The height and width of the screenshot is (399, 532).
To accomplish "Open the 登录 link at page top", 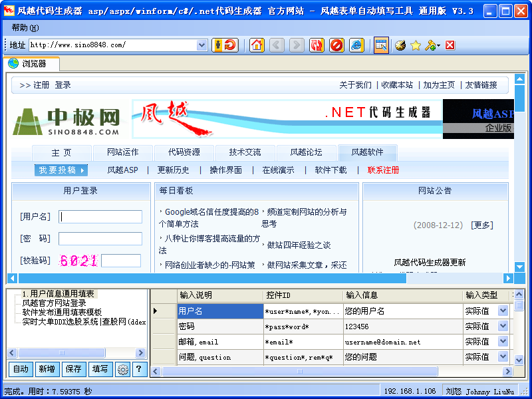I will (63, 85).
